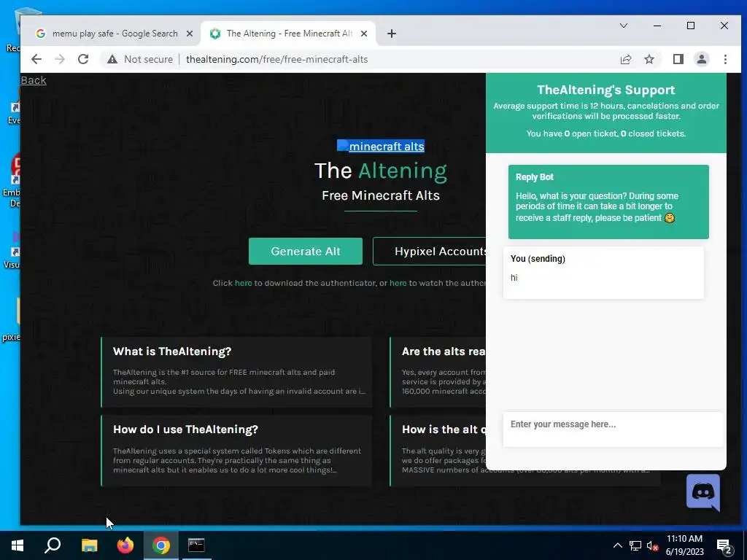Launch Firefox from taskbar
The image size is (747, 560).
pos(125,545)
